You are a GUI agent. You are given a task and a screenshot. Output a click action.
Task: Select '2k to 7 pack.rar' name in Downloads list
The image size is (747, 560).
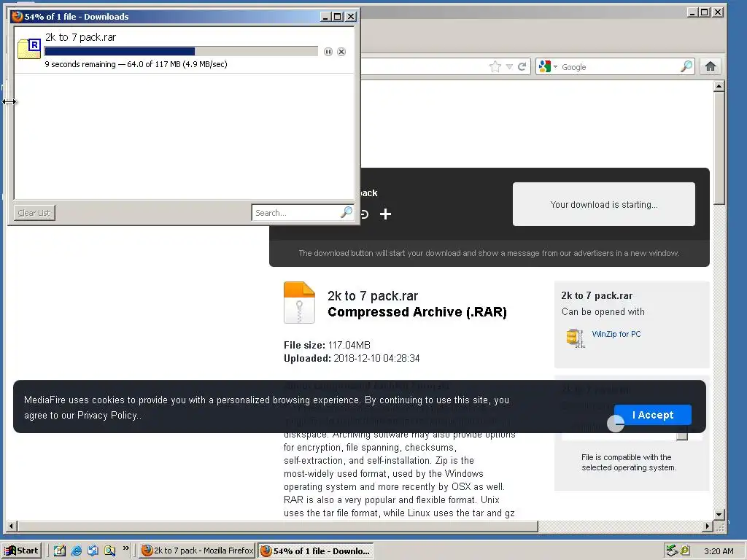coord(80,37)
